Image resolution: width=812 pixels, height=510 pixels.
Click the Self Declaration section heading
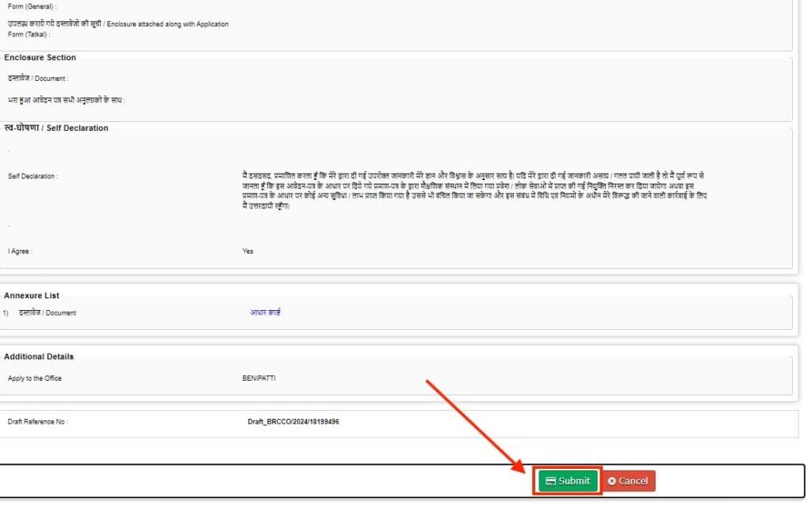click(x=56, y=128)
